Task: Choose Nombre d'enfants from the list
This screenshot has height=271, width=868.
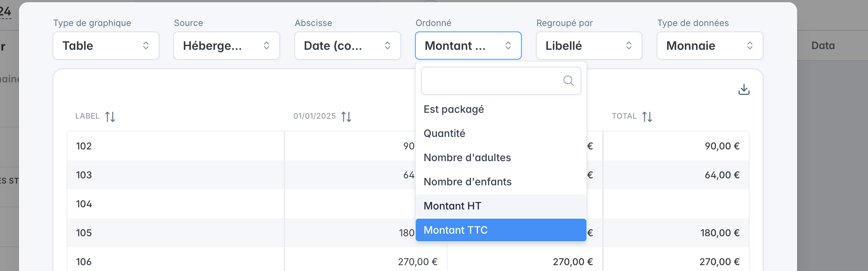Action: coord(501,182)
